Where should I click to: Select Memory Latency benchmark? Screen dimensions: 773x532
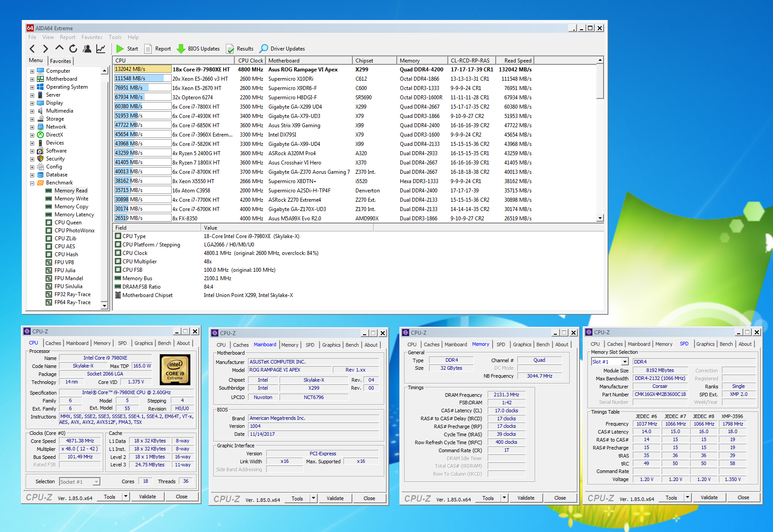(x=74, y=215)
